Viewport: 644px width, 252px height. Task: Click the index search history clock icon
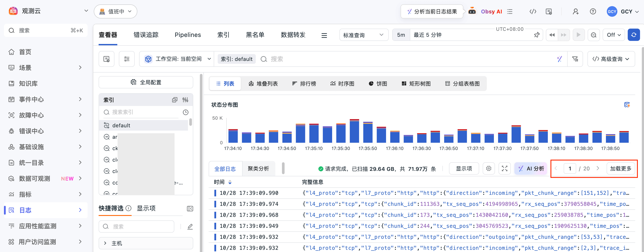[185, 112]
